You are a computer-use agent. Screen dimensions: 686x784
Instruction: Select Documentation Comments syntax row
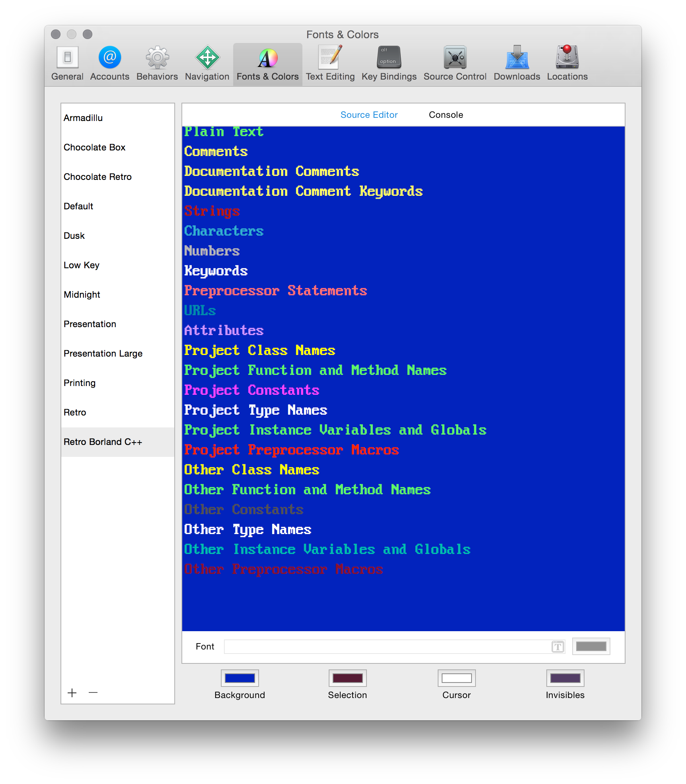(x=403, y=171)
